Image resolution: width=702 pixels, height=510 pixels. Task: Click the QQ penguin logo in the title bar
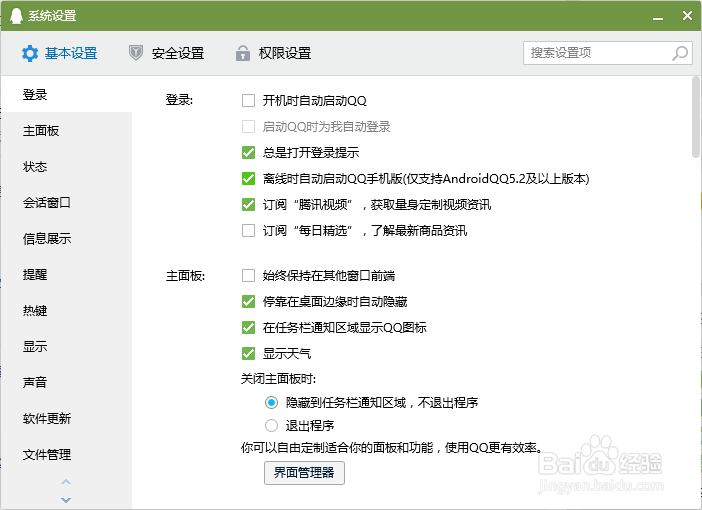[16, 16]
